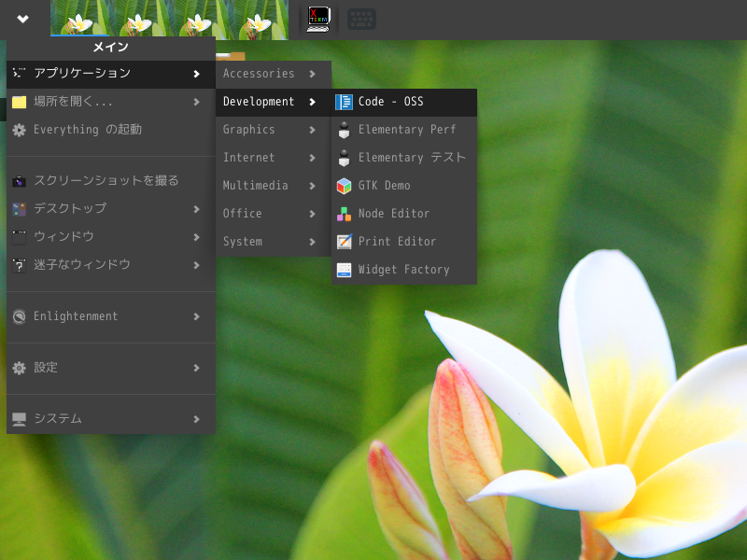Select the アプリケーション menu entry

pyautogui.click(x=111, y=74)
